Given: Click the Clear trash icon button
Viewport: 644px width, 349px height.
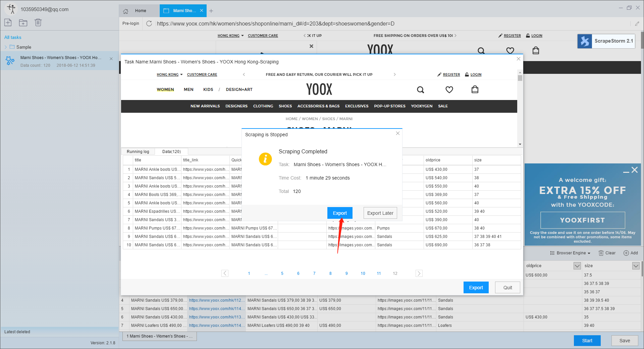Looking at the screenshot, I should pos(607,253).
